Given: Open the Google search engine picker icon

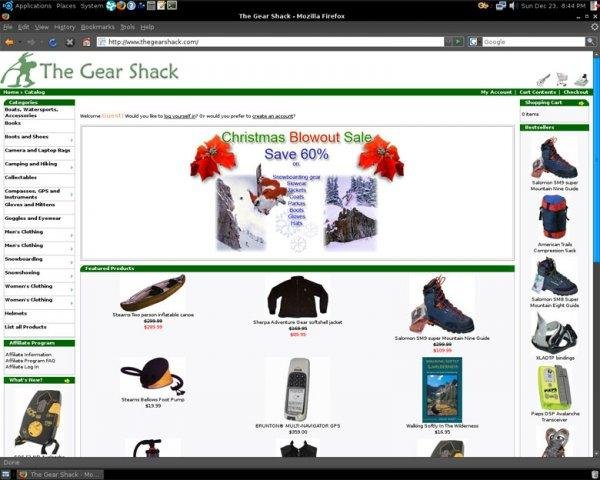Looking at the screenshot, I should click(473, 42).
